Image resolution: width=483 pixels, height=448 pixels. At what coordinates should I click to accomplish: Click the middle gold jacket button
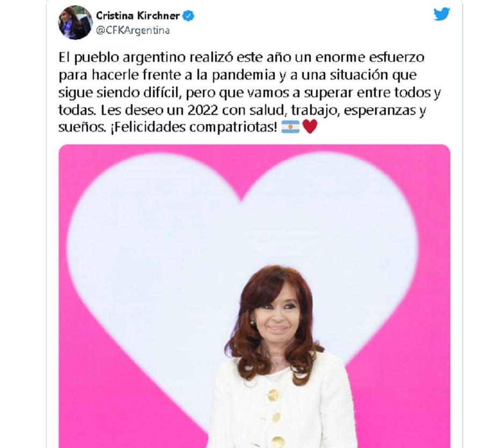coord(276,417)
